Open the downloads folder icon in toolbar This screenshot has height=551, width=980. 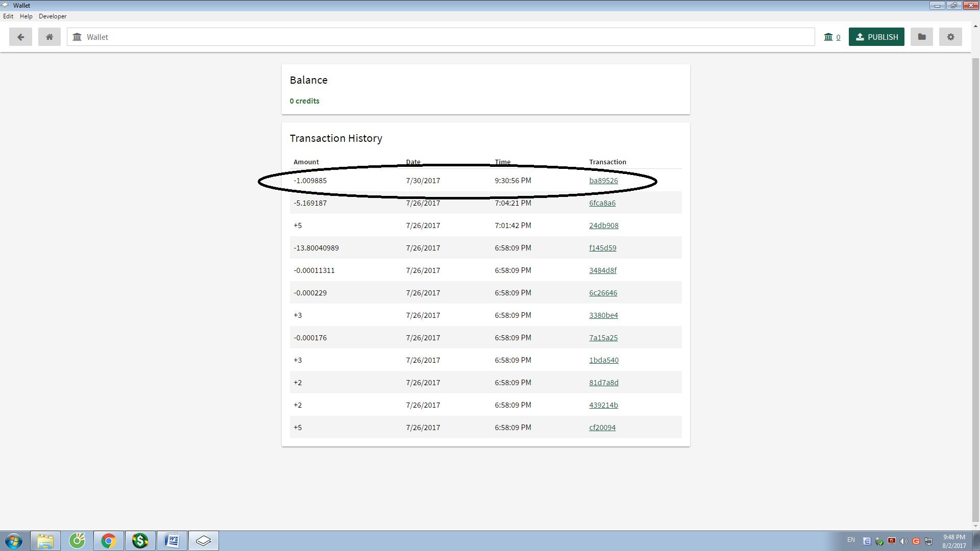coord(921,37)
